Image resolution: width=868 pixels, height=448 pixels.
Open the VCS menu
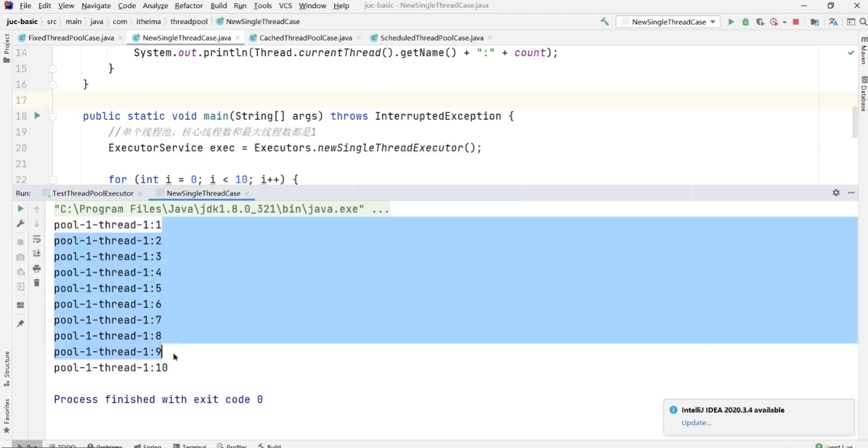[285, 5]
